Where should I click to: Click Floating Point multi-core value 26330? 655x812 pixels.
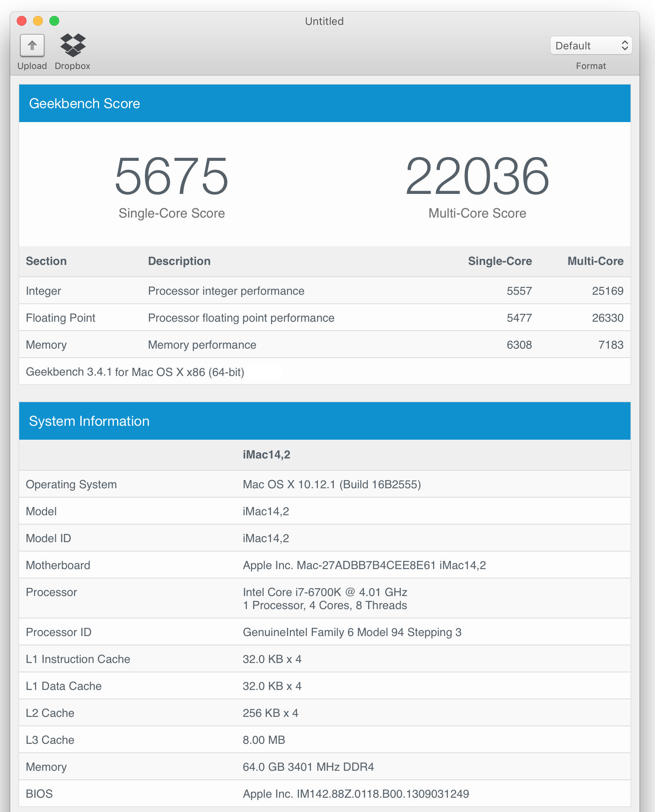(608, 318)
